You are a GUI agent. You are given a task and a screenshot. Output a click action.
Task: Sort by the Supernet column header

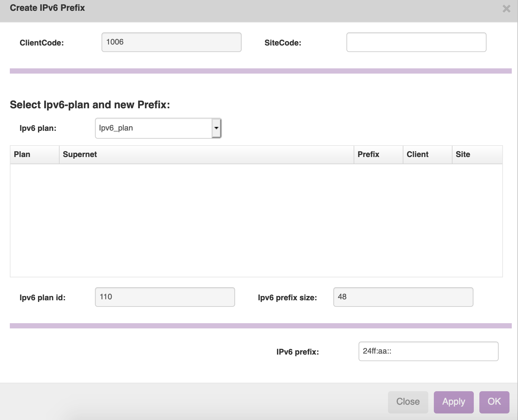206,154
